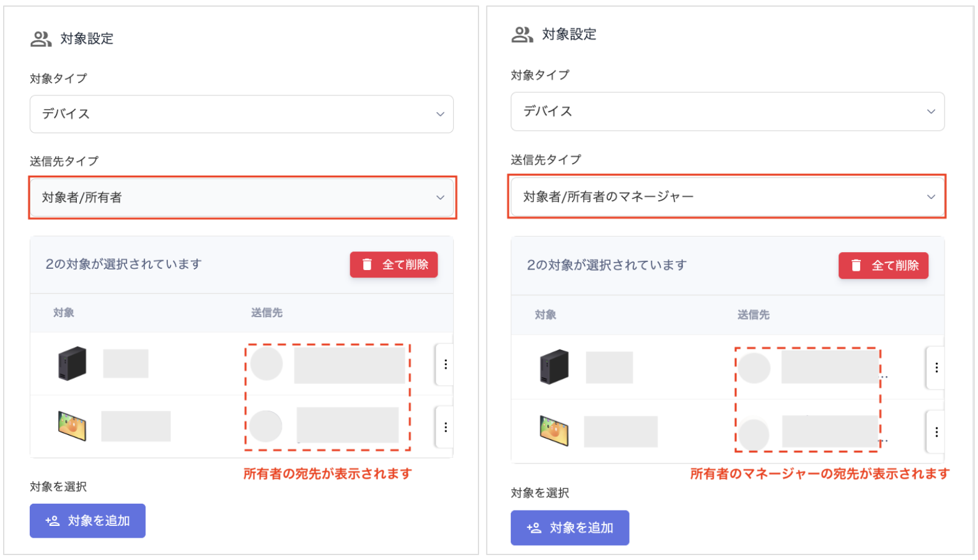The width and height of the screenshot is (978, 560).
Task: Click the tablet device icon in right panel
Action: [x=553, y=431]
